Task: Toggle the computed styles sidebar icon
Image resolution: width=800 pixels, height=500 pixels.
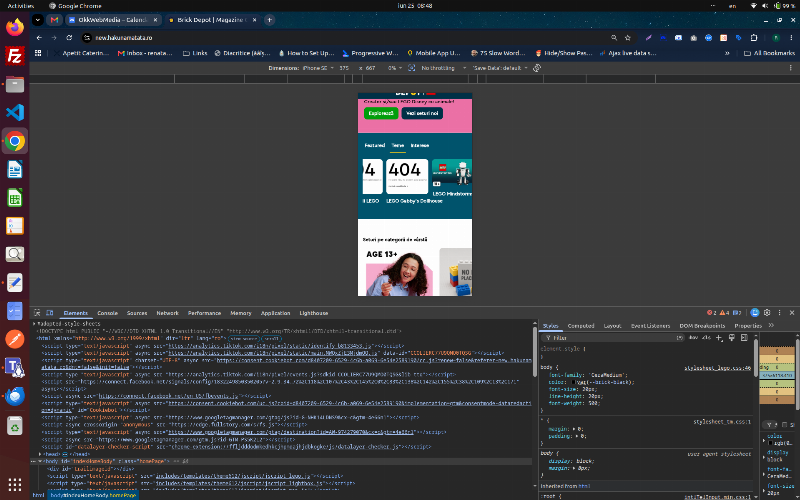Action: pyautogui.click(x=744, y=337)
